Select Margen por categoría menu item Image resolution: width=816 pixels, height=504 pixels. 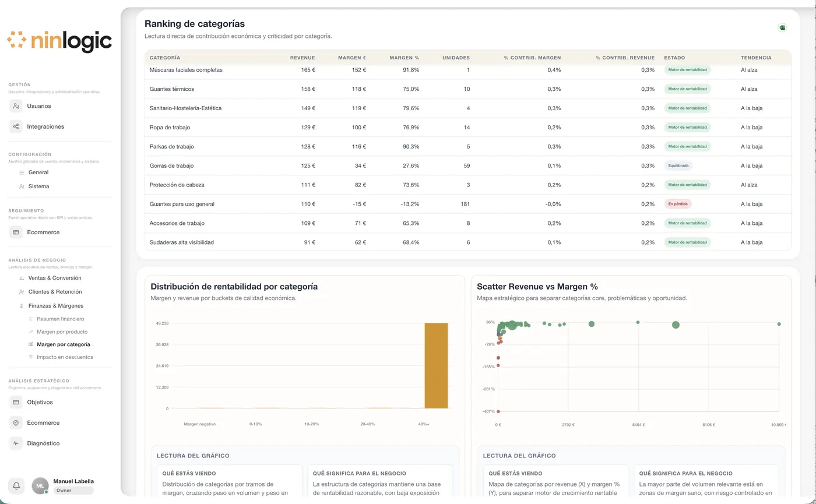[64, 344]
